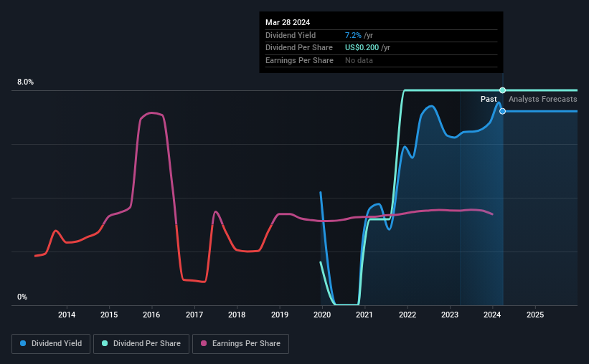Viewport: 589px width, 364px height.
Task: Select the 2020 label on the time axis
Action: [x=322, y=315]
